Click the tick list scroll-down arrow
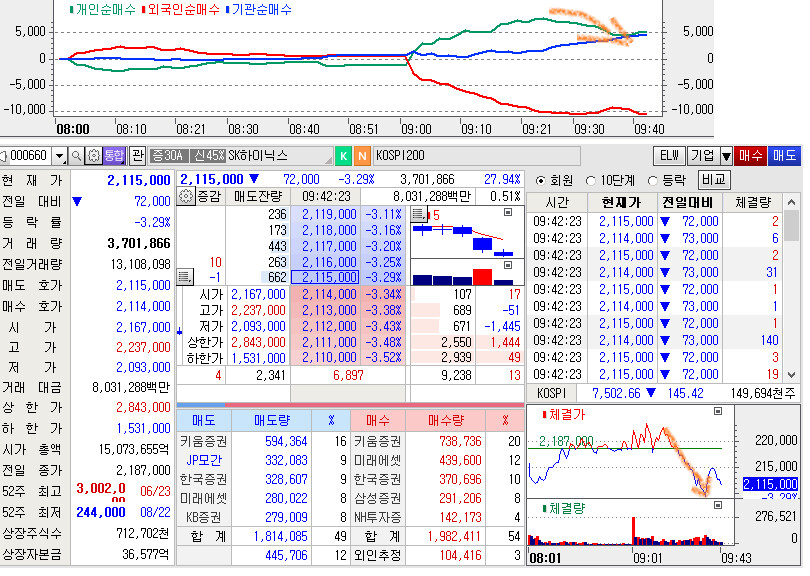This screenshot has width=810, height=576. (791, 375)
